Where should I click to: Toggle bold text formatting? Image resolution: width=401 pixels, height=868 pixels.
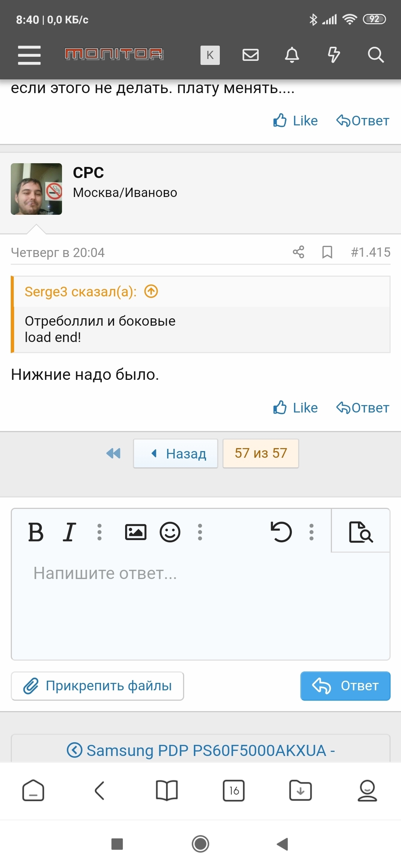36,532
